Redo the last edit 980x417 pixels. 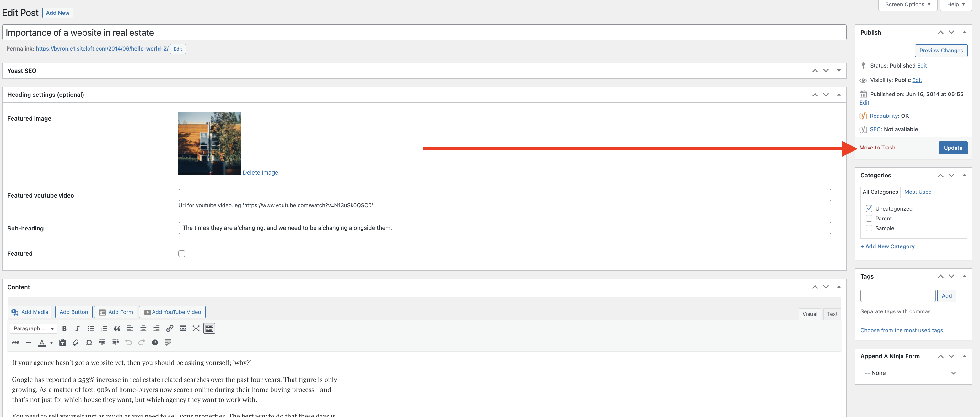click(x=142, y=343)
